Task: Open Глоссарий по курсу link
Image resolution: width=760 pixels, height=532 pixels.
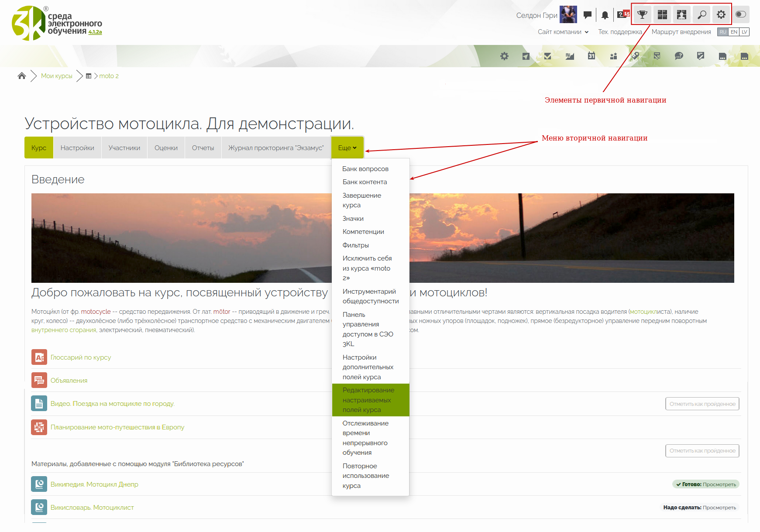Action: pyautogui.click(x=81, y=357)
